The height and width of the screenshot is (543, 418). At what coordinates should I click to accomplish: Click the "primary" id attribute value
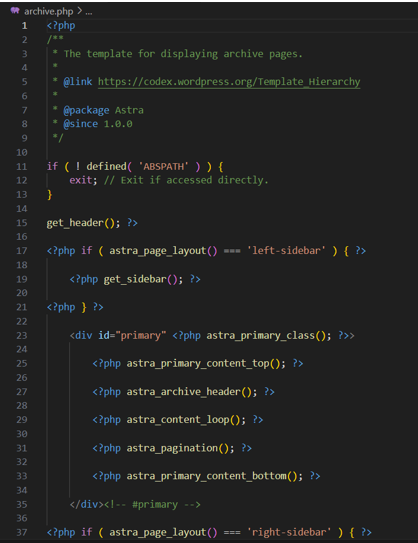click(141, 336)
